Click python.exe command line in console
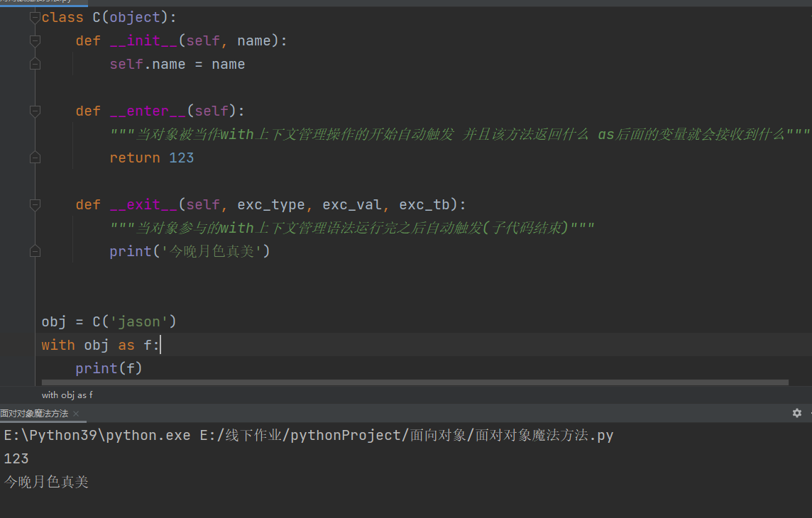 click(x=309, y=435)
